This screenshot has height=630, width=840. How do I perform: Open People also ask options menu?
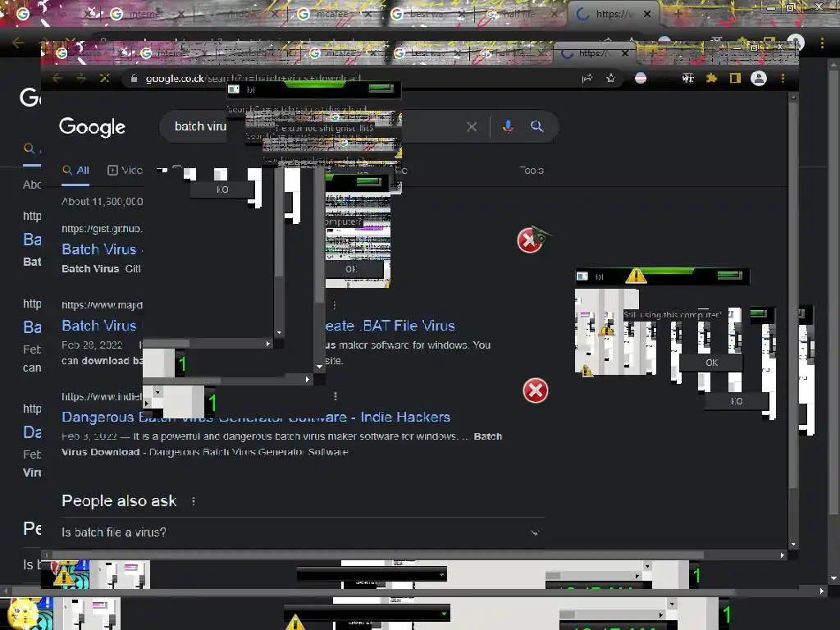click(194, 501)
